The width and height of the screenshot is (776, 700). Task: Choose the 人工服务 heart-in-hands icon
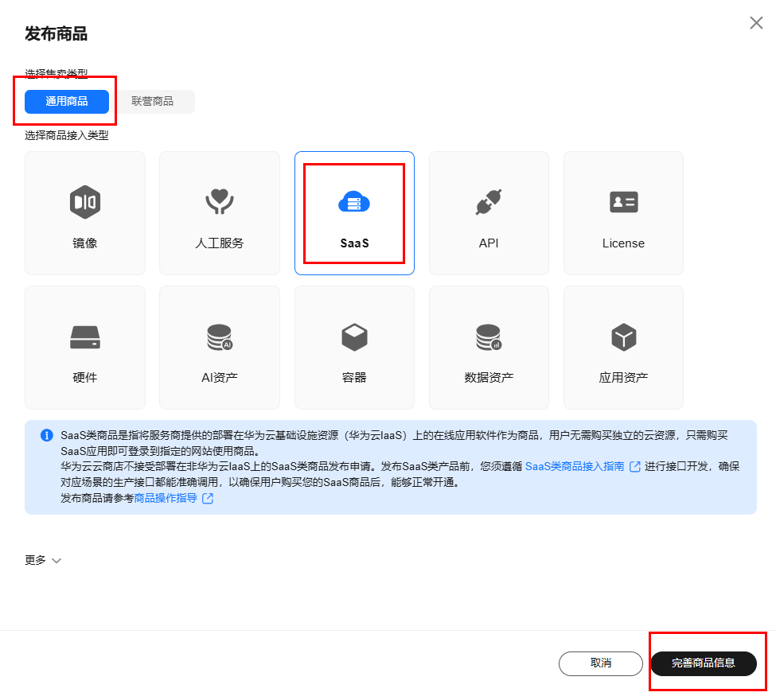[x=219, y=202]
